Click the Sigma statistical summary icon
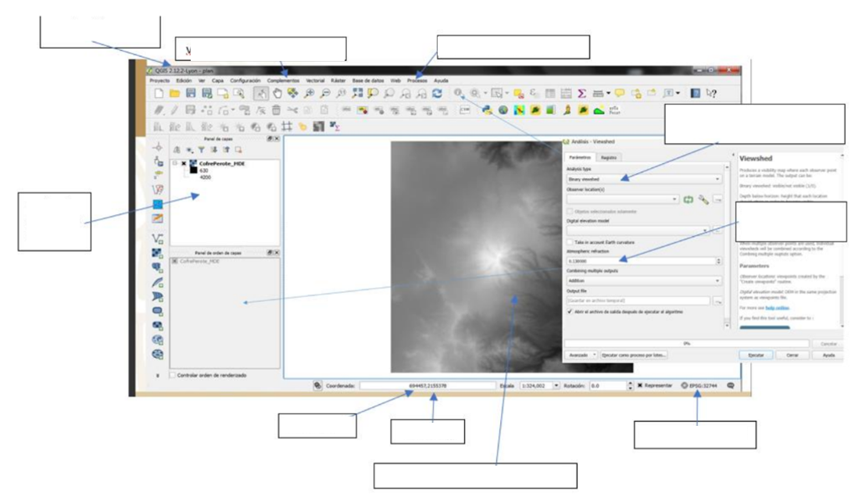 pyautogui.click(x=582, y=93)
